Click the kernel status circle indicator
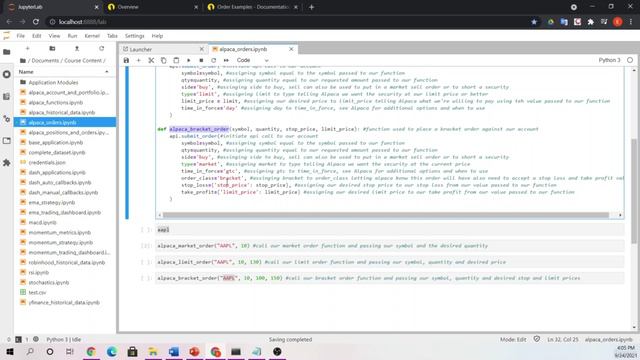640x360 pixels. pyautogui.click(x=630, y=60)
